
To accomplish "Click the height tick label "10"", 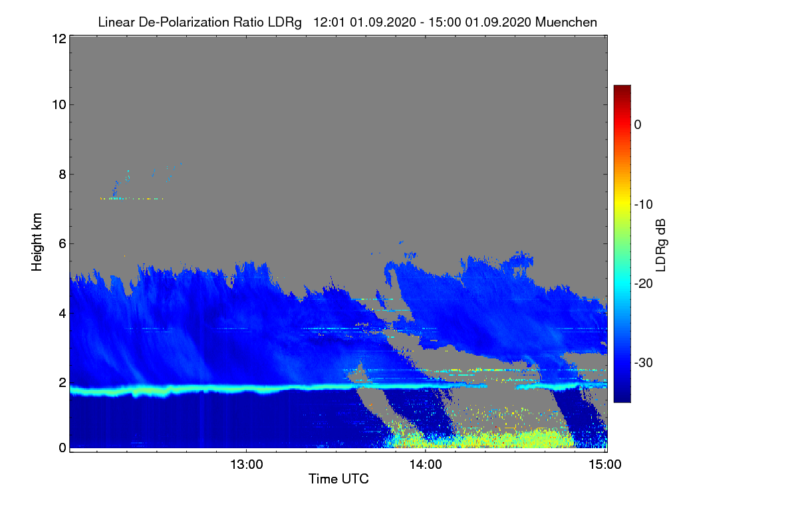I will click(x=58, y=104).
